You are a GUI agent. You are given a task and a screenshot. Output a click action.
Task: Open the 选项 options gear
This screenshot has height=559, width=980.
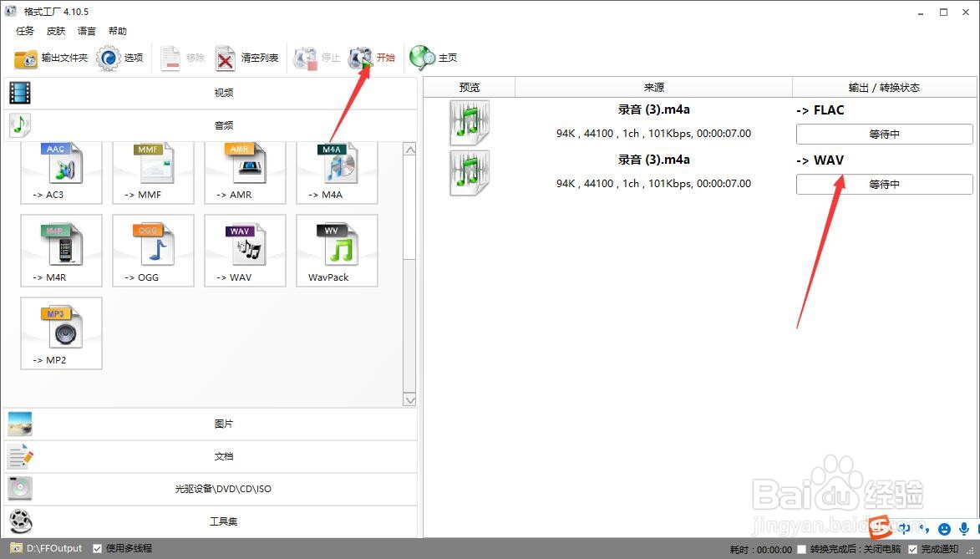click(x=119, y=58)
